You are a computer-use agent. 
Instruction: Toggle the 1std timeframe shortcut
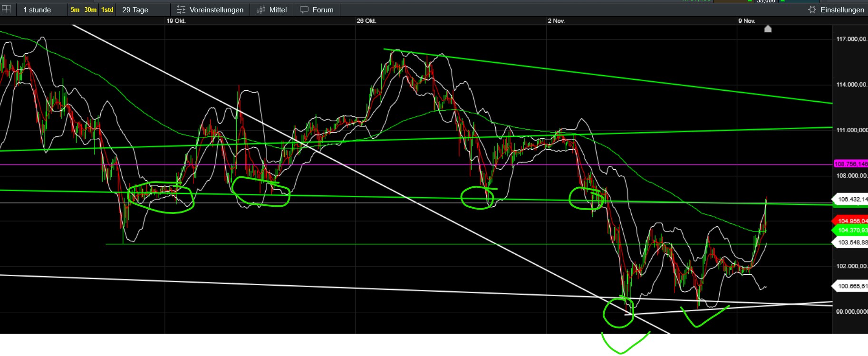click(x=107, y=10)
